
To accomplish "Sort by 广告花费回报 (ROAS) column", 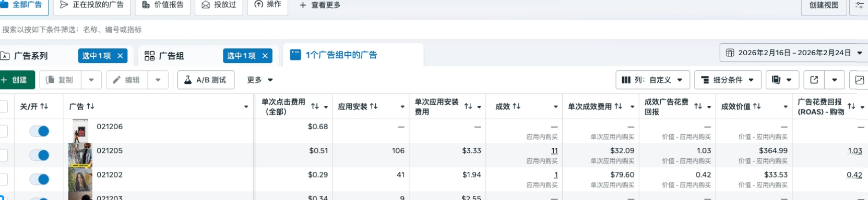I will 851,106.
